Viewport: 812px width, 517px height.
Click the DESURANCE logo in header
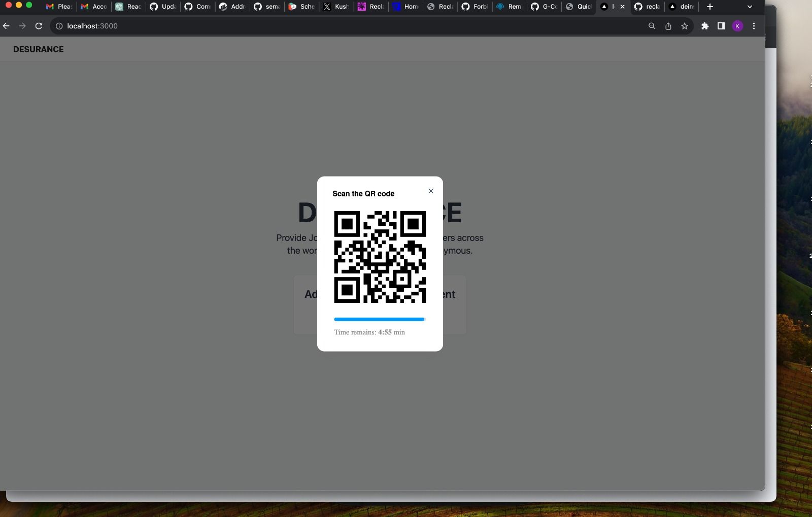[x=39, y=49]
